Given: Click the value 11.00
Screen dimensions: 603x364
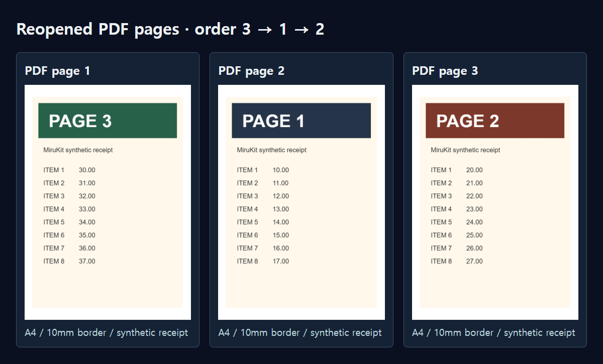Looking at the screenshot, I should pos(281,183).
